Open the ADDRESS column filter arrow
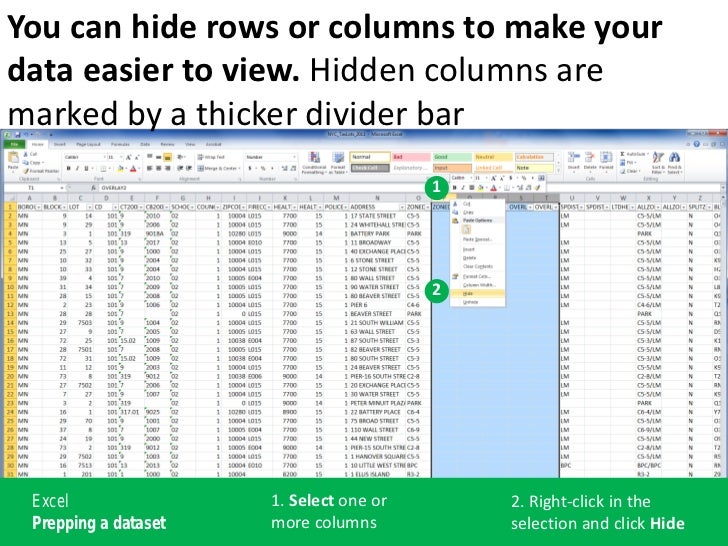728x546 pixels. click(x=402, y=207)
